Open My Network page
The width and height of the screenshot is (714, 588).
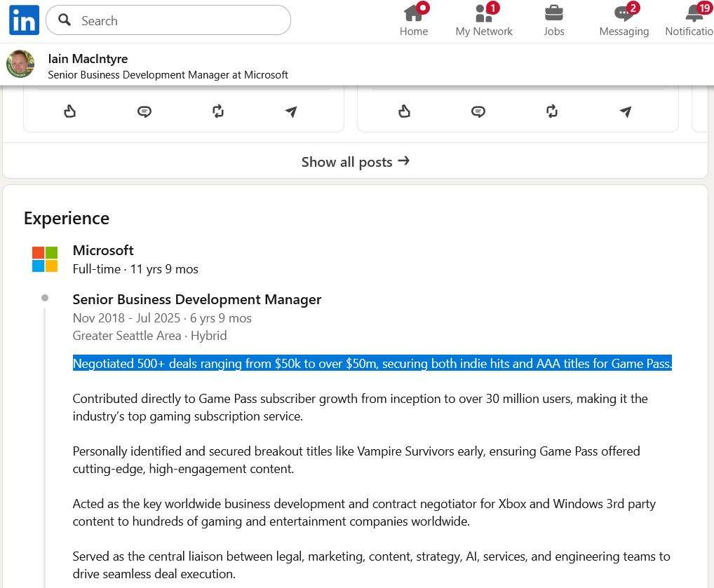(484, 20)
